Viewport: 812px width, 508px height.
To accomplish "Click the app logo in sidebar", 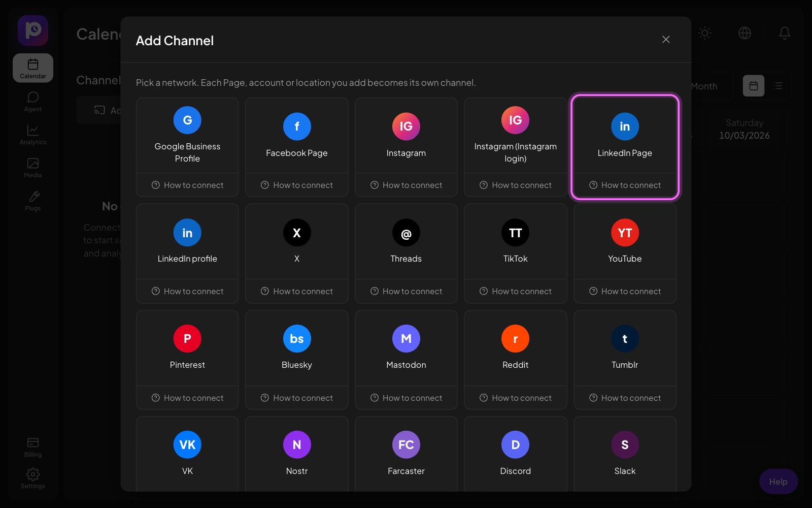I will pos(33,30).
